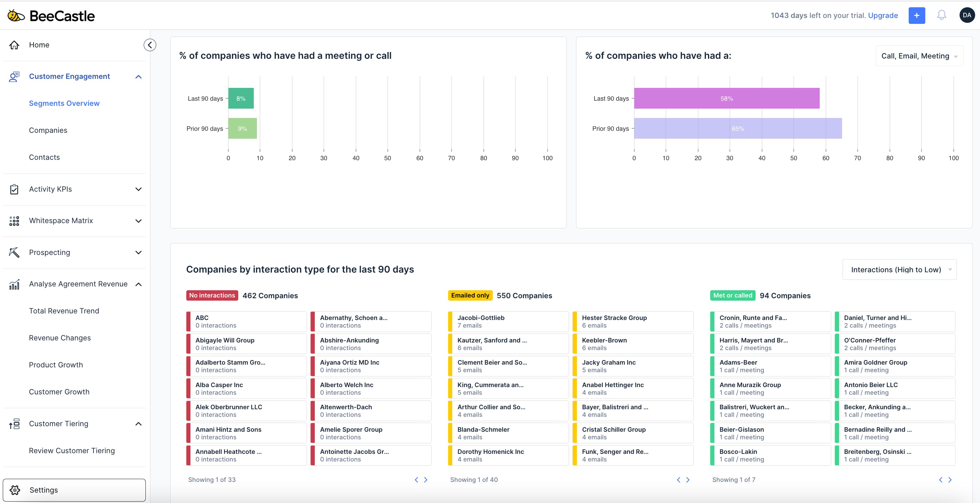Click the blue plus add button
980x503 pixels.
point(917,15)
